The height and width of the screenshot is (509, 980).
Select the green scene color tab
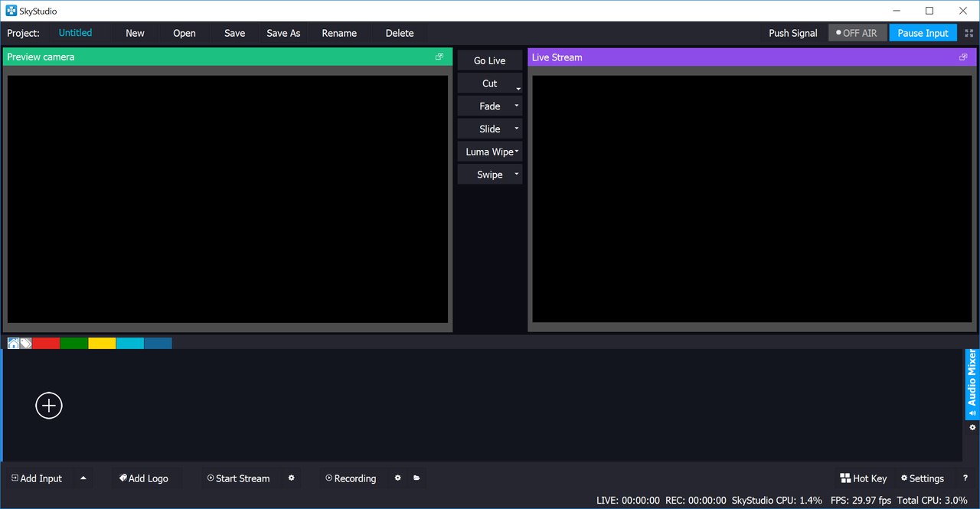coord(74,344)
